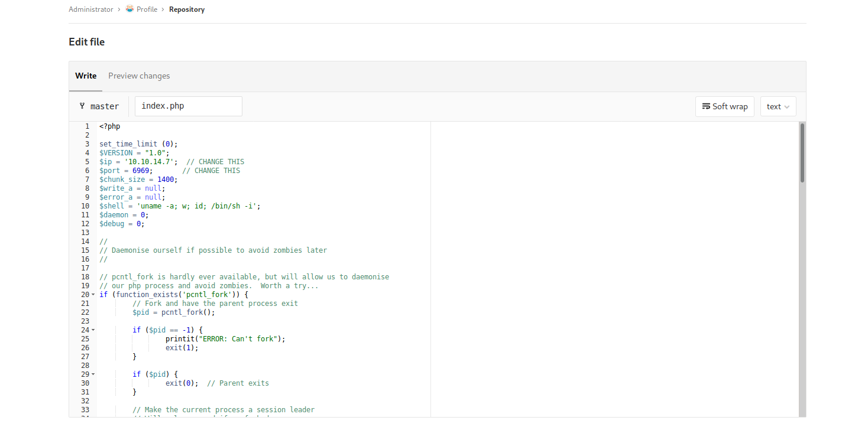Click the $daemon = 0; line
The image size is (868, 427).
[124, 215]
